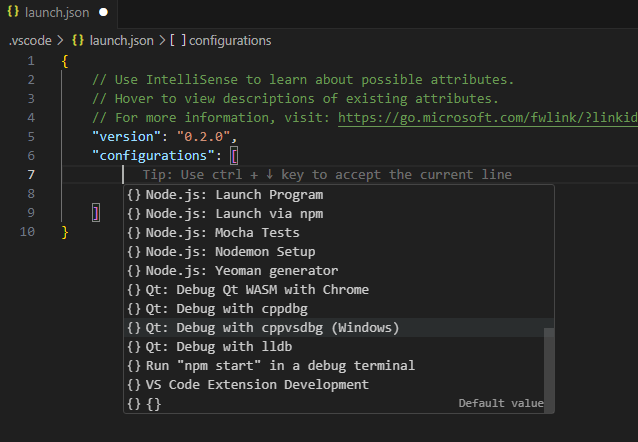Select Qt: Debug with cppdbg entry
This screenshot has height=442, width=638.
tap(339, 309)
